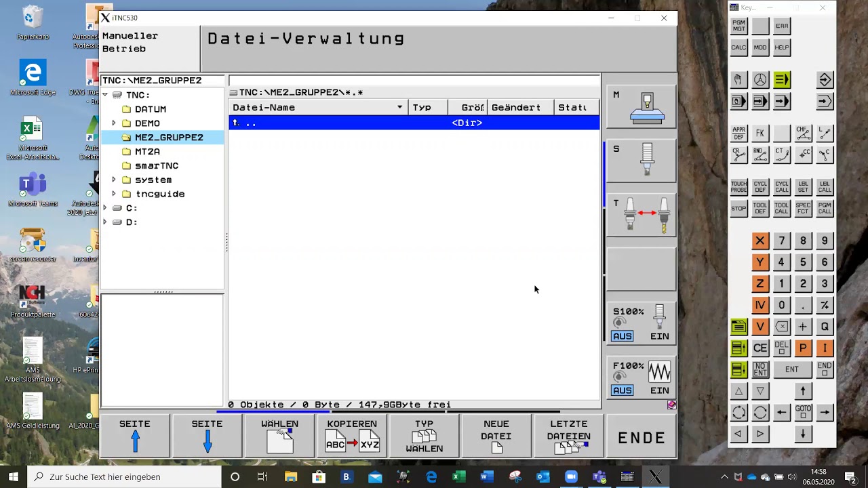This screenshot has width=868, height=488.
Task: Toggle the plus/minus sign key
Action: click(825, 305)
